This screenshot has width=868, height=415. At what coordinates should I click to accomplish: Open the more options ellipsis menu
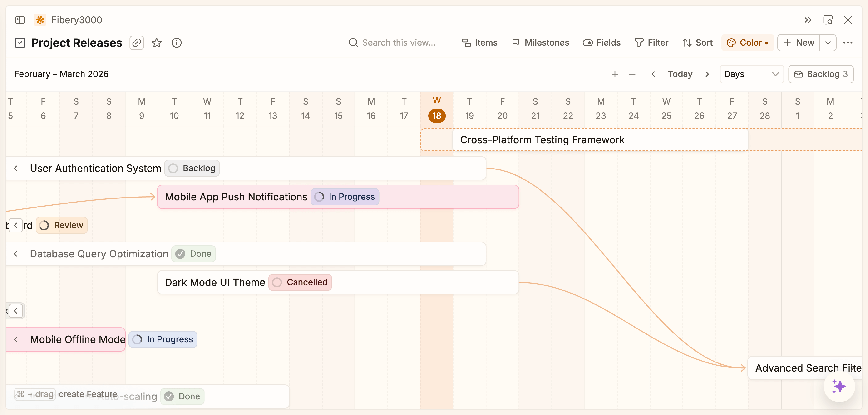pos(849,43)
